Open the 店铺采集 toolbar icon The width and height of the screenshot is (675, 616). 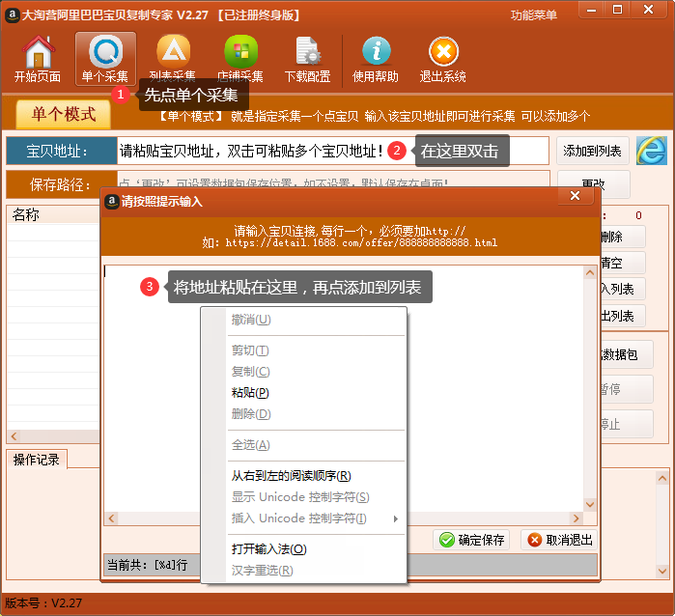[x=240, y=59]
